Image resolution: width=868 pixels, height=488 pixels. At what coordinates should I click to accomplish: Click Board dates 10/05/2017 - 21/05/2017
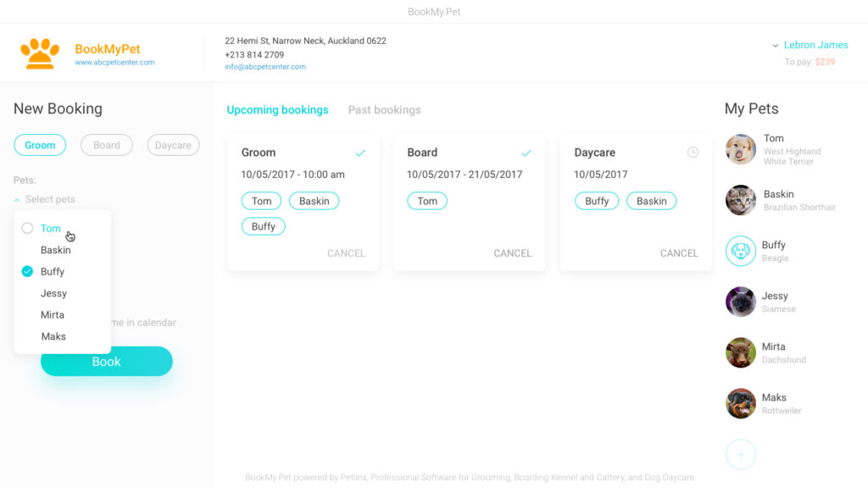coord(465,175)
